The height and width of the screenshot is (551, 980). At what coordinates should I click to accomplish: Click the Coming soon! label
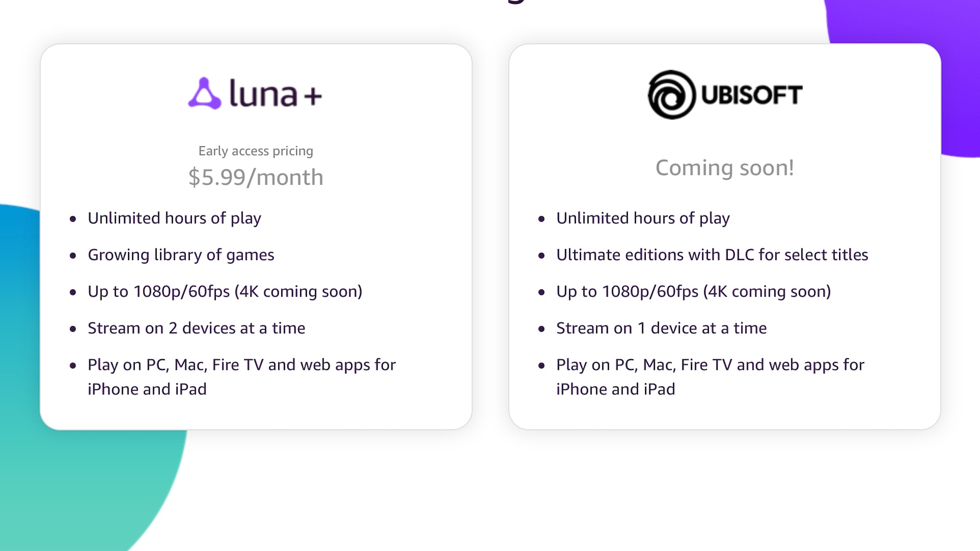(724, 168)
